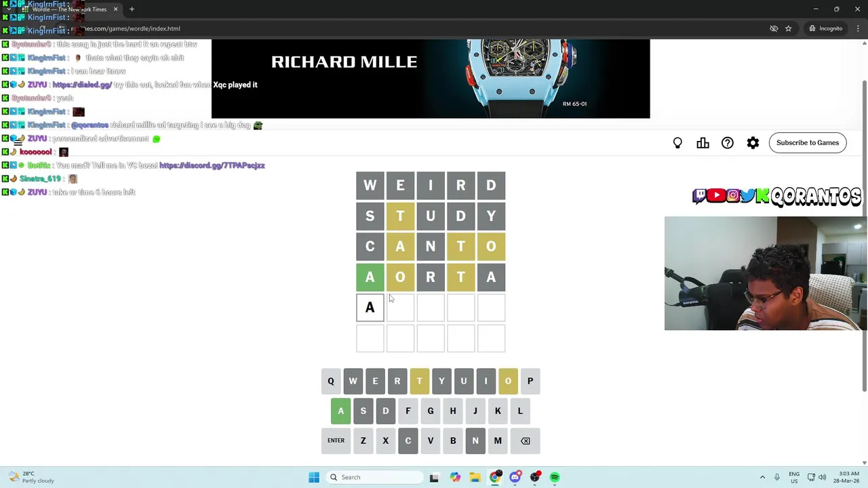The image size is (868, 488).
Task: Click the F key on the keyboard
Action: pos(408,411)
